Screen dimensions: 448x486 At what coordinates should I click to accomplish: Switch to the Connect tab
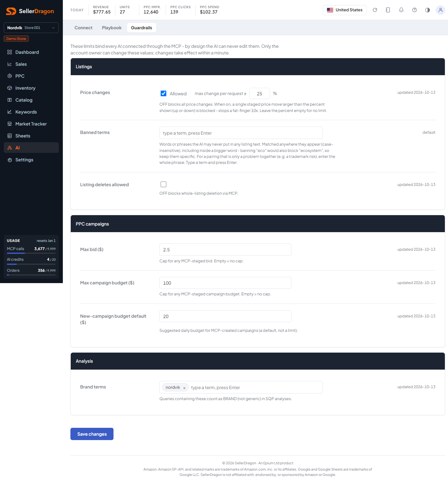(83, 28)
